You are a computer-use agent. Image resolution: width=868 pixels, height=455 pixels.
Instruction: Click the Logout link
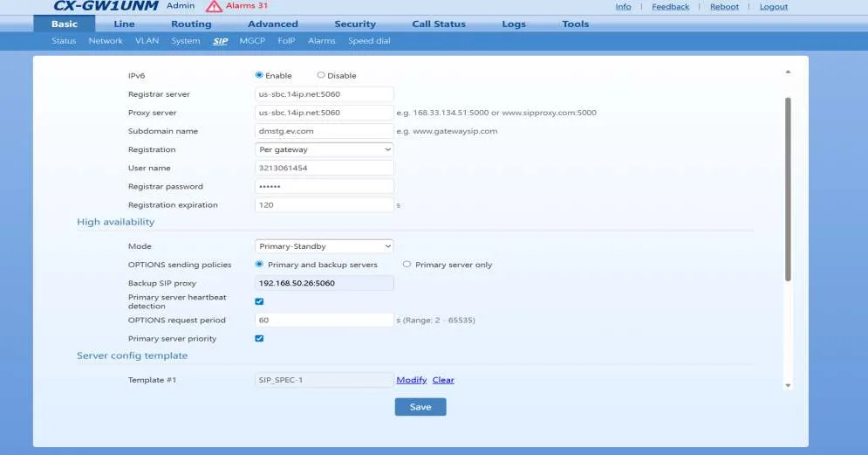[773, 7]
